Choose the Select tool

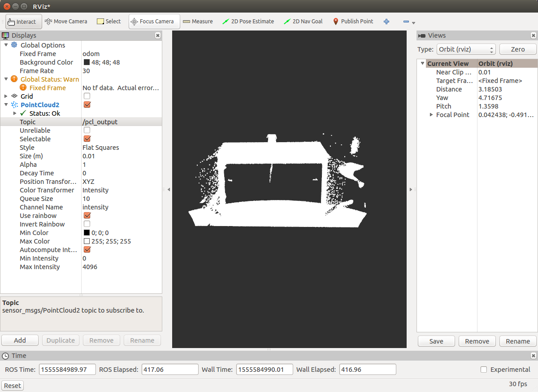pyautogui.click(x=109, y=22)
